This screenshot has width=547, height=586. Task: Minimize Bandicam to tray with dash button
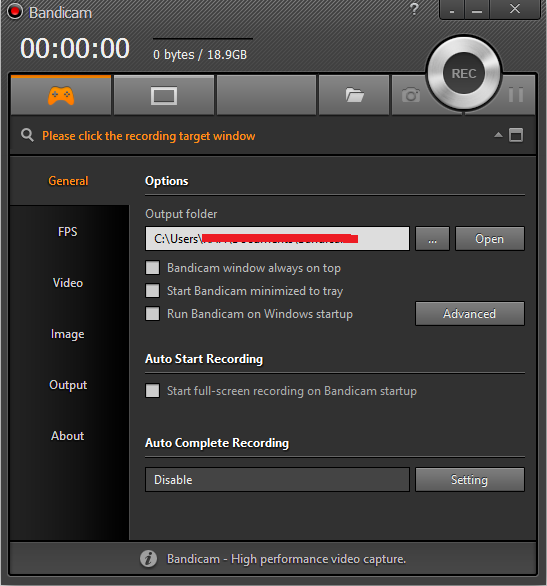click(452, 10)
